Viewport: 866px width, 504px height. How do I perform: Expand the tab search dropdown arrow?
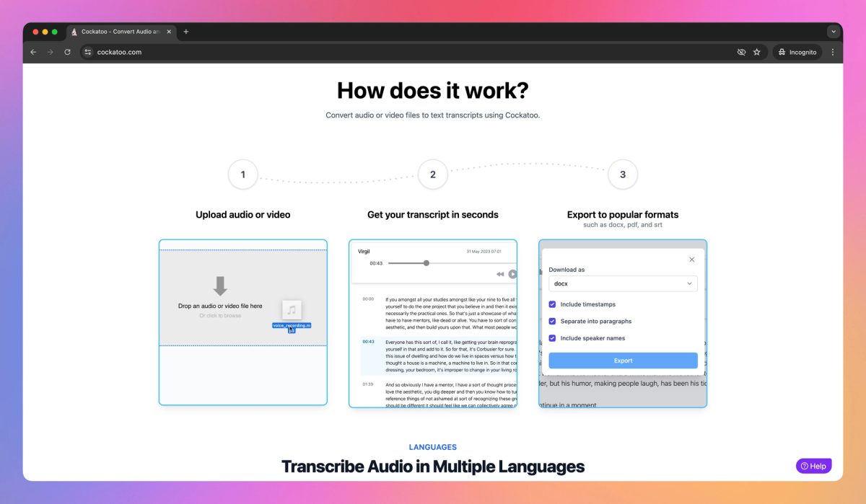[834, 32]
